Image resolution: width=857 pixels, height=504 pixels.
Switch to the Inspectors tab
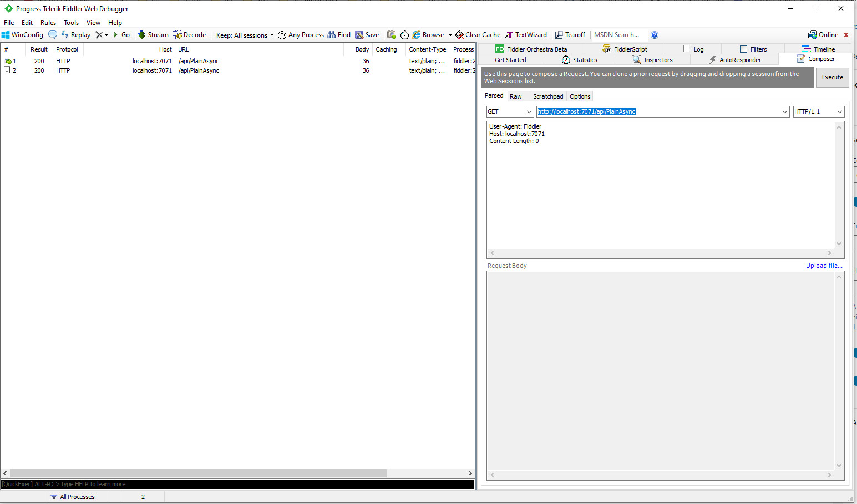652,60
